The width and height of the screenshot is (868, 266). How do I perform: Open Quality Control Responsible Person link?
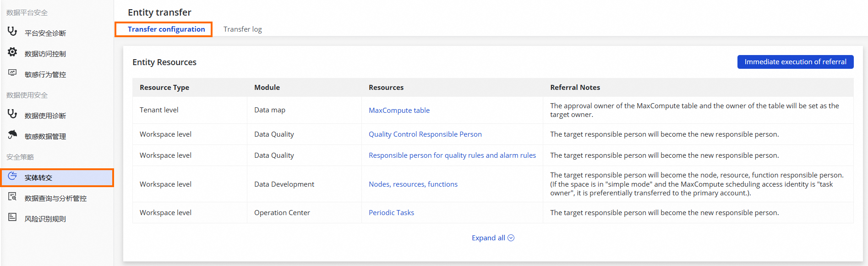click(x=425, y=134)
